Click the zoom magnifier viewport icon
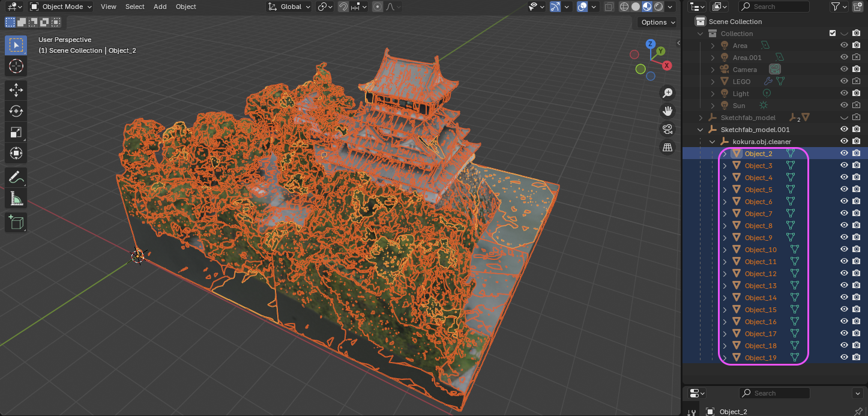The image size is (868, 416). 667,93
